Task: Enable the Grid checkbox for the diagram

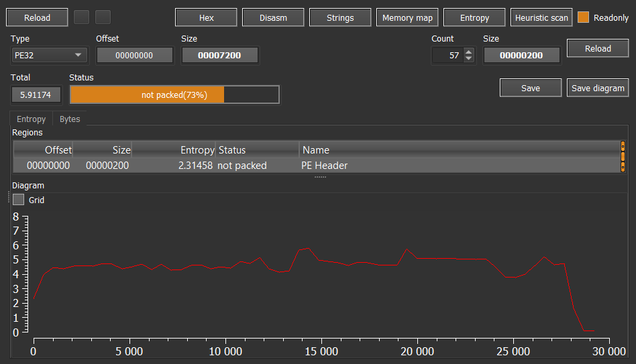Action: (19, 200)
